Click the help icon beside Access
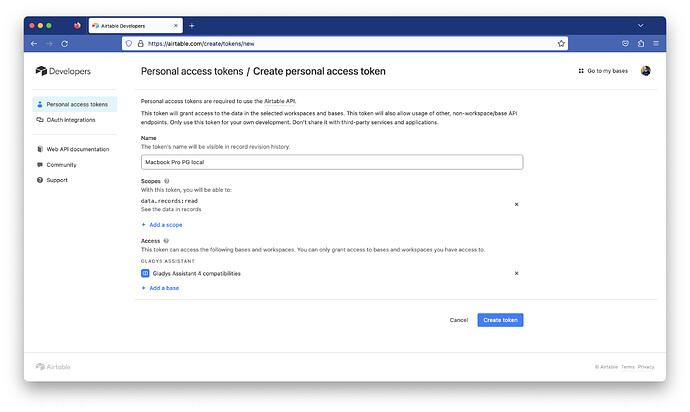This screenshot has height=412, width=690. coord(166,241)
